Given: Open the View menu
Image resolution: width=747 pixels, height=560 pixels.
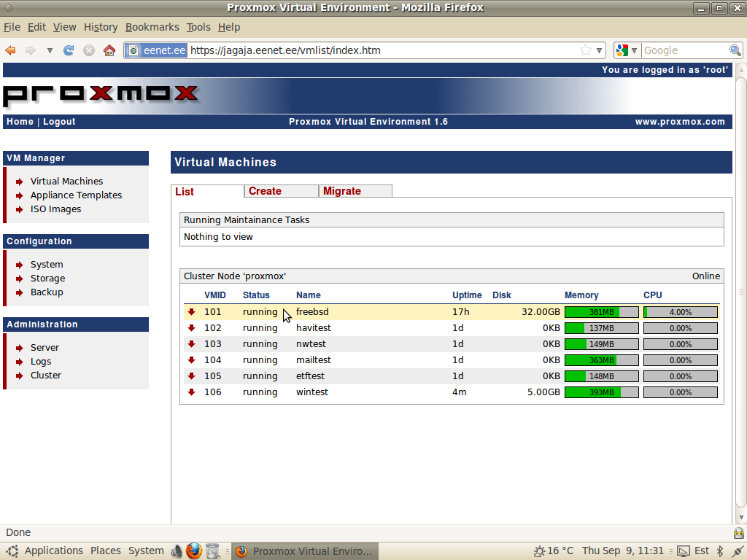Looking at the screenshot, I should pyautogui.click(x=64, y=27).
